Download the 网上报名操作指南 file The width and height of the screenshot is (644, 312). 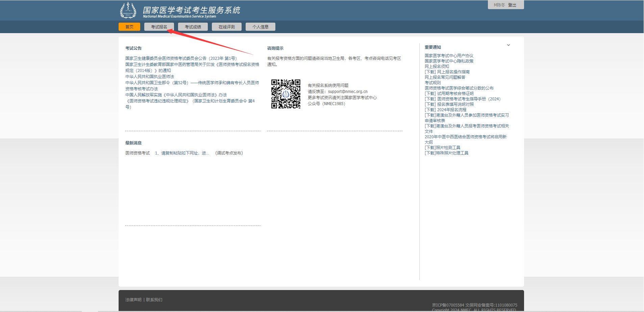(447, 72)
